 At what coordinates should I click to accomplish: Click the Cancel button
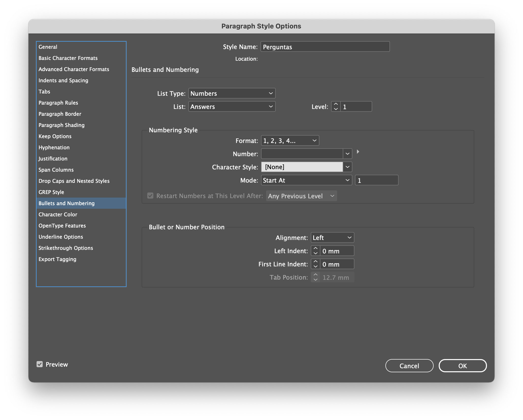pos(409,366)
